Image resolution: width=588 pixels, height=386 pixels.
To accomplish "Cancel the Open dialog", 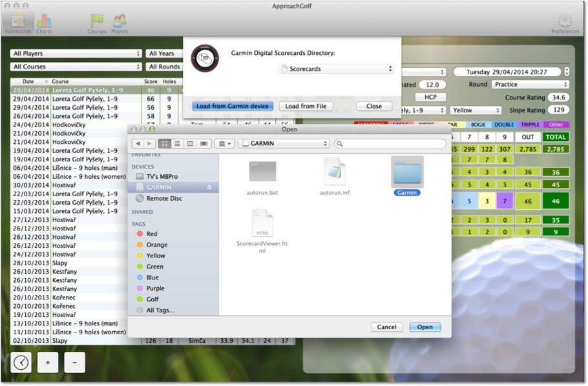I will pos(386,327).
